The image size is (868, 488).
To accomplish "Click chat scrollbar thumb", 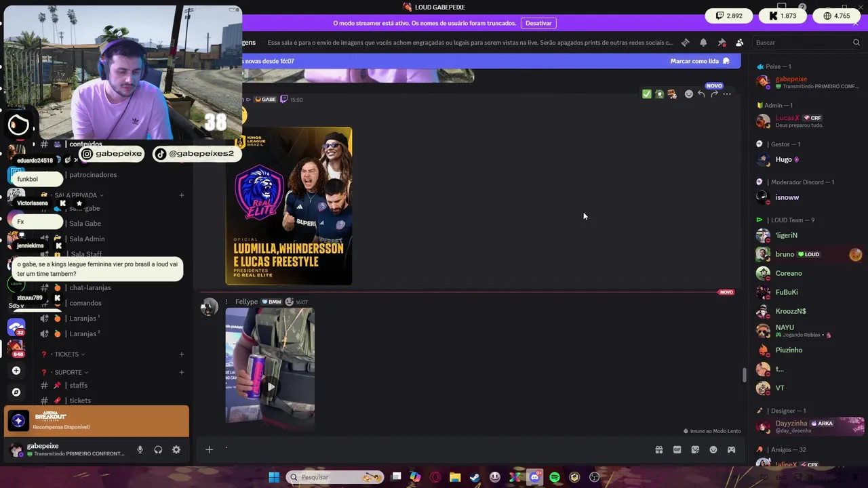I will (x=744, y=374).
